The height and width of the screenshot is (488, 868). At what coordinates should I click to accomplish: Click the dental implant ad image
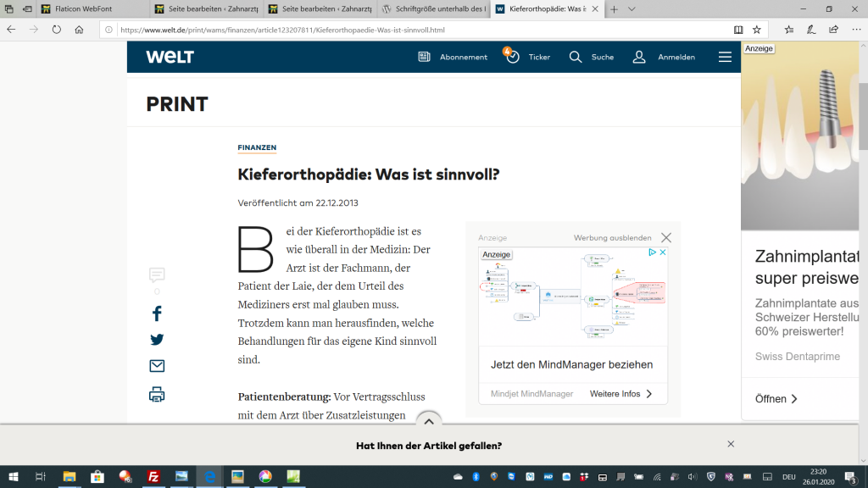[x=800, y=136]
